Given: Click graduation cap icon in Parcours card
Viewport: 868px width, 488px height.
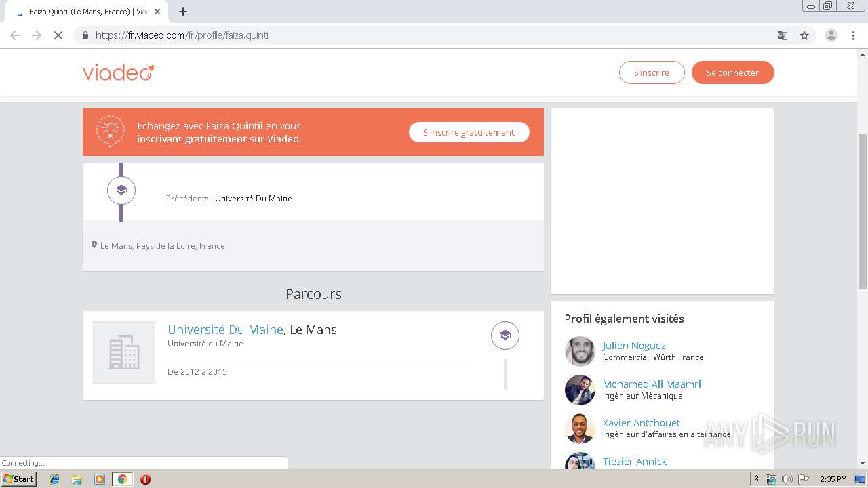Looking at the screenshot, I should (505, 335).
